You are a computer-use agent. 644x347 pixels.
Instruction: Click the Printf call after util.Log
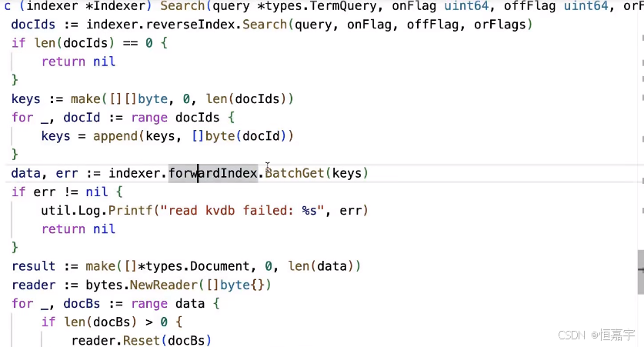click(x=130, y=211)
